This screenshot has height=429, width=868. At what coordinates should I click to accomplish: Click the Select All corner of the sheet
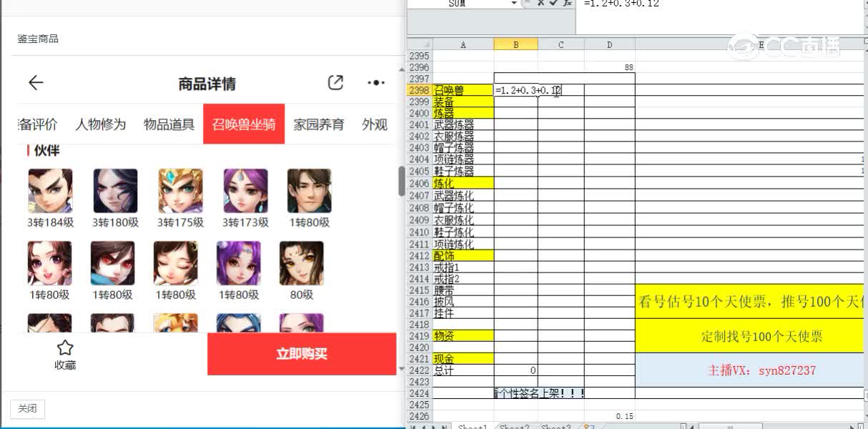click(420, 44)
